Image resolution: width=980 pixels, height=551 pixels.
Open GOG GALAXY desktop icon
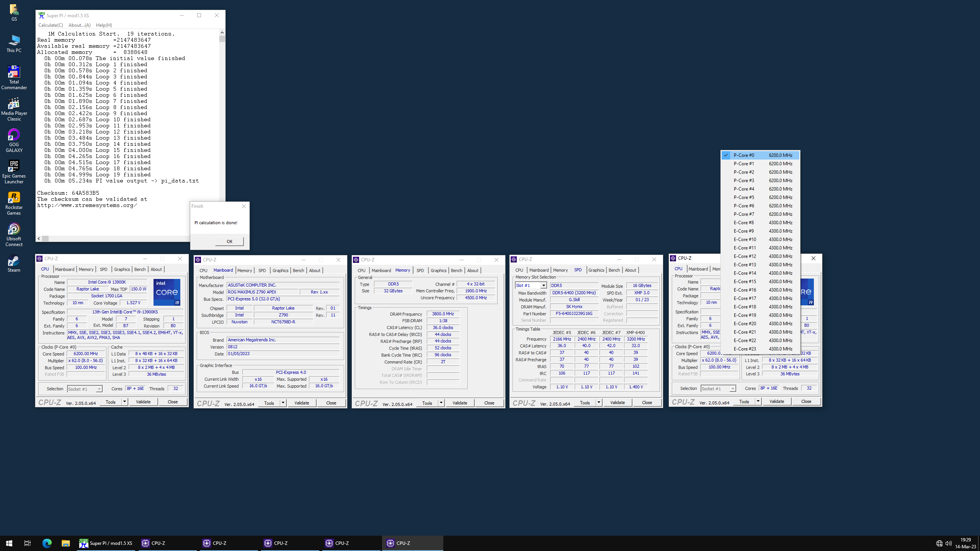(x=14, y=140)
